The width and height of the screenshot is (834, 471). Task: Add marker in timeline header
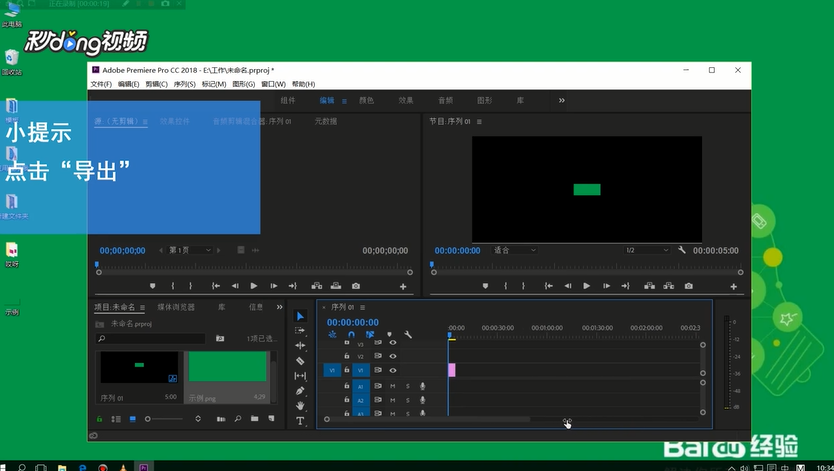coord(389,334)
